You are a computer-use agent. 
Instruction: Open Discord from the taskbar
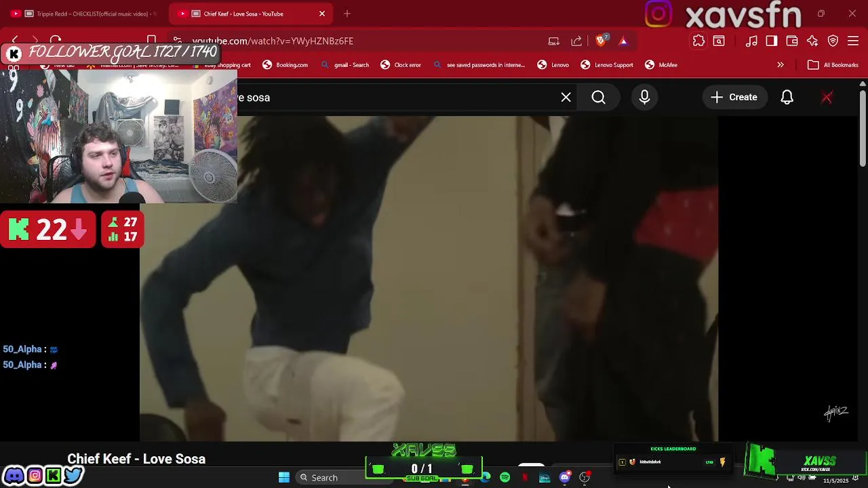[565, 478]
